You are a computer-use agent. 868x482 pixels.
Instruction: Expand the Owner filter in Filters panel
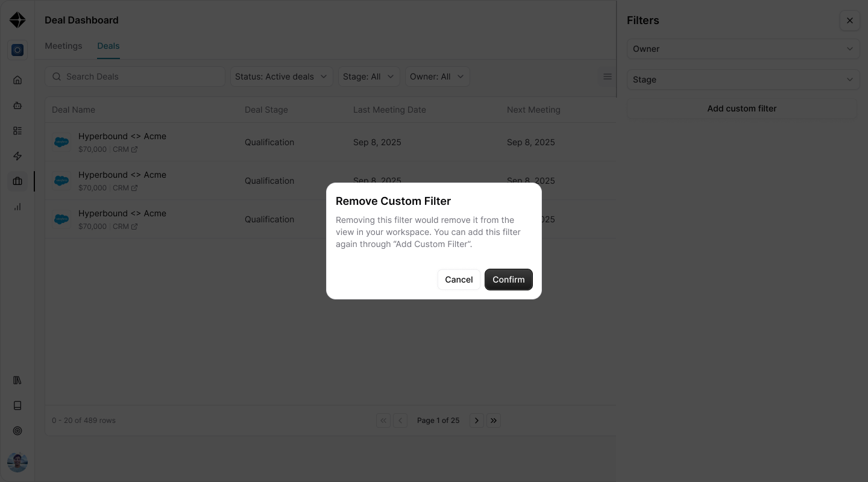(x=743, y=49)
